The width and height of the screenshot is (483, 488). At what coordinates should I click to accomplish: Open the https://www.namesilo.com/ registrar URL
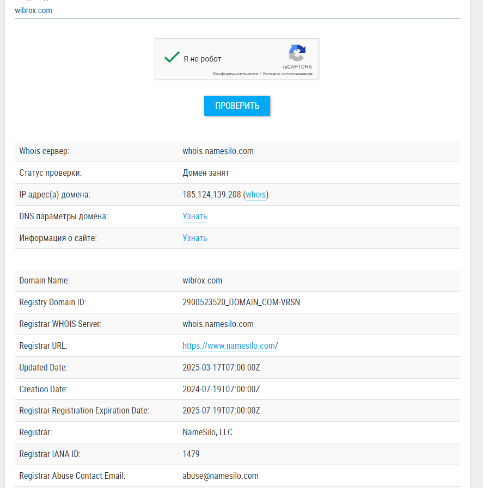(x=230, y=346)
